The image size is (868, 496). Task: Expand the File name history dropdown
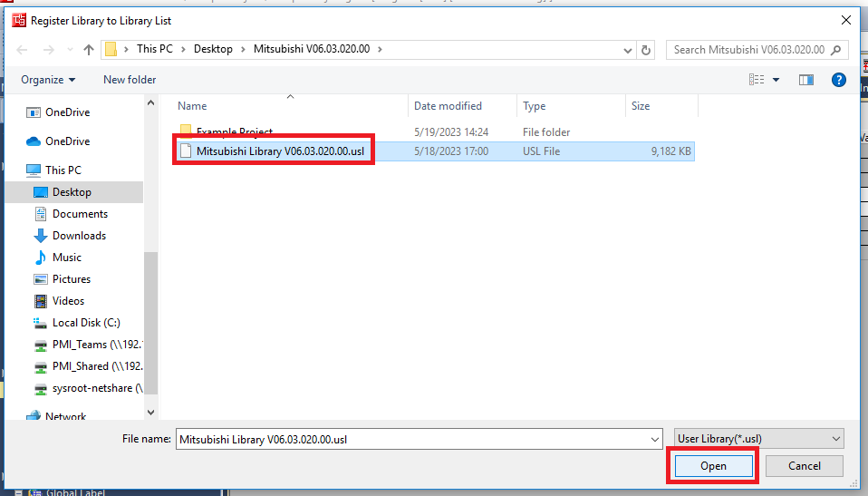tap(655, 439)
